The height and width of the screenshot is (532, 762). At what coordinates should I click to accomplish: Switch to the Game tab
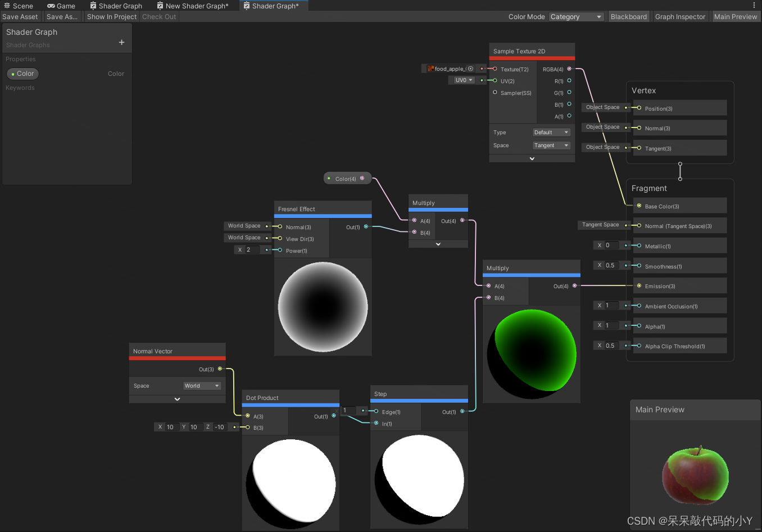click(x=61, y=6)
